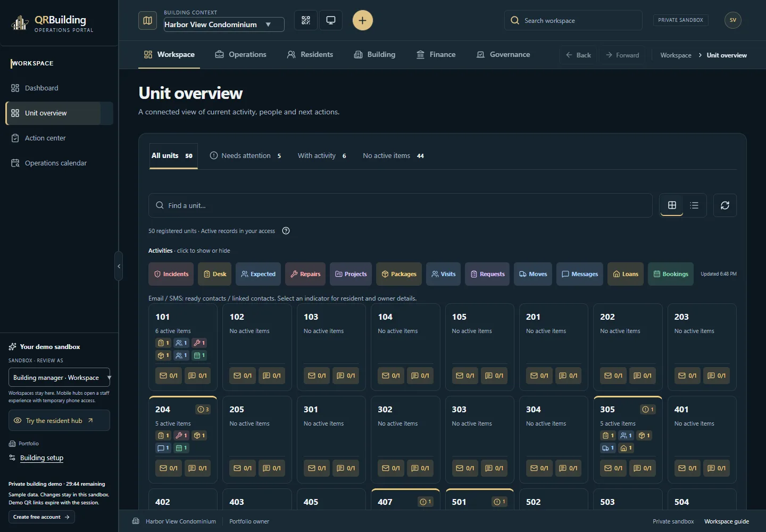This screenshot has width=766, height=532.
Task: Click the Find a unit search field
Action: click(401, 205)
